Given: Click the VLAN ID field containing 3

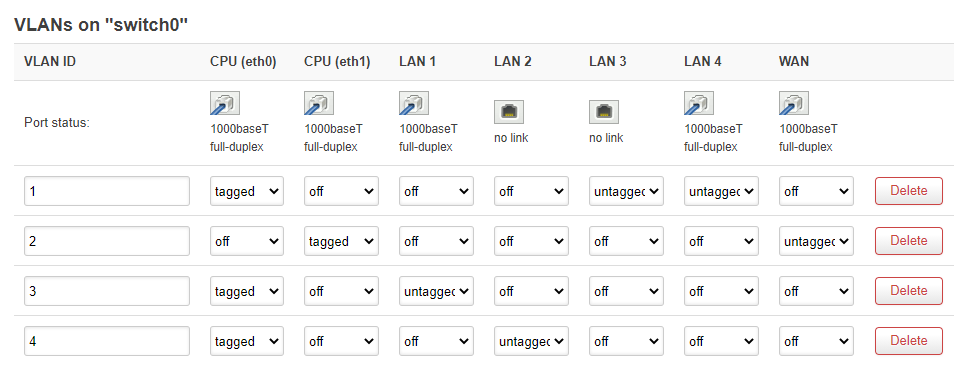Looking at the screenshot, I should click(107, 291).
